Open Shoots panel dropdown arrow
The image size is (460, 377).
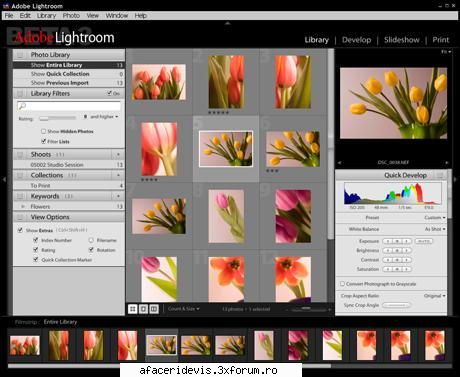[x=118, y=155]
